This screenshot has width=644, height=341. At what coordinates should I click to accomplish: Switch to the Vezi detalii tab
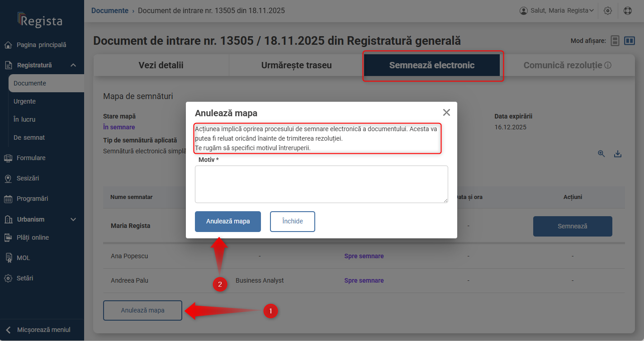pos(161,65)
